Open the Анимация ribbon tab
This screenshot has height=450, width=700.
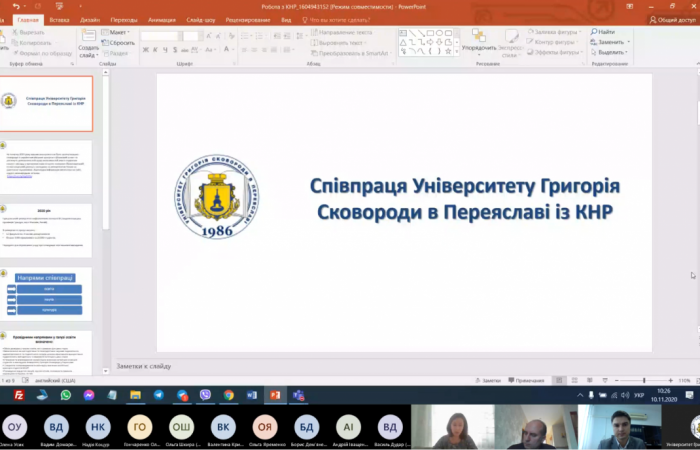(x=162, y=20)
